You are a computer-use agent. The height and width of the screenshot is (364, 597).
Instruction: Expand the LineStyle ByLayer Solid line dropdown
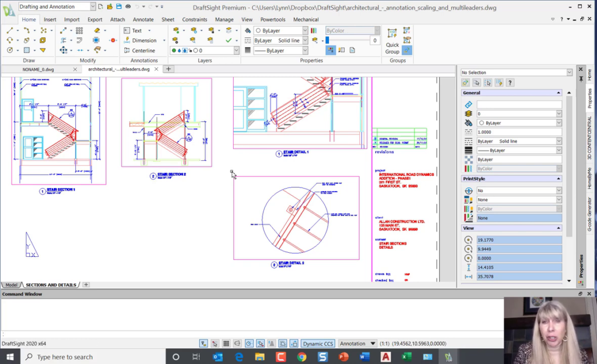[304, 40]
